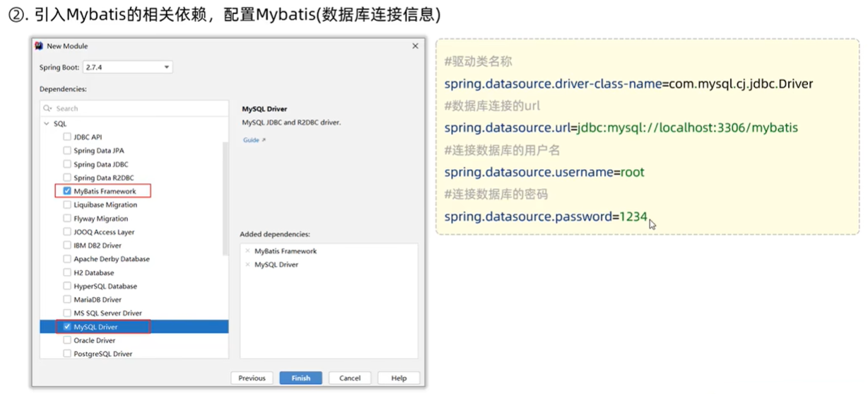Viewport: 868px width, 394px height.
Task: Click the spring.datasource.username=root line
Action: click(544, 172)
